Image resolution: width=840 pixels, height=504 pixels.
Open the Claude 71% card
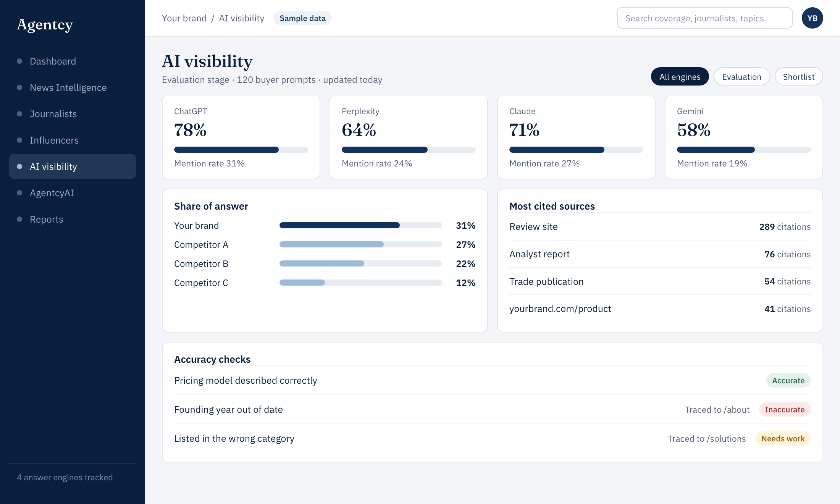(576, 137)
